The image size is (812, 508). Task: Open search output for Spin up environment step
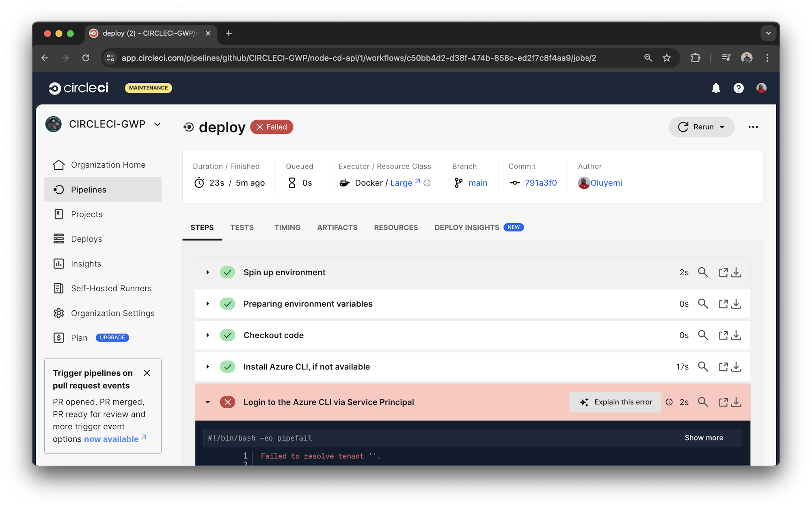[x=703, y=272]
